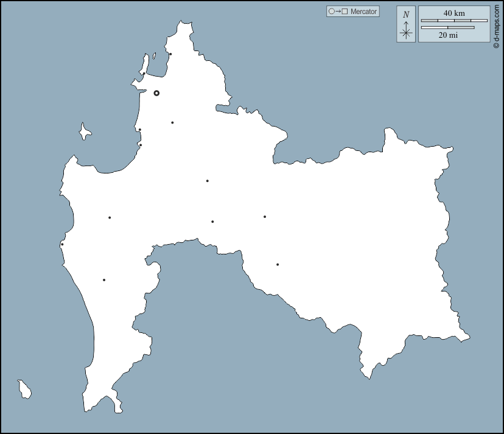Click the small island in the southwest sea
The width and height of the screenshot is (504, 434).
tap(24, 390)
